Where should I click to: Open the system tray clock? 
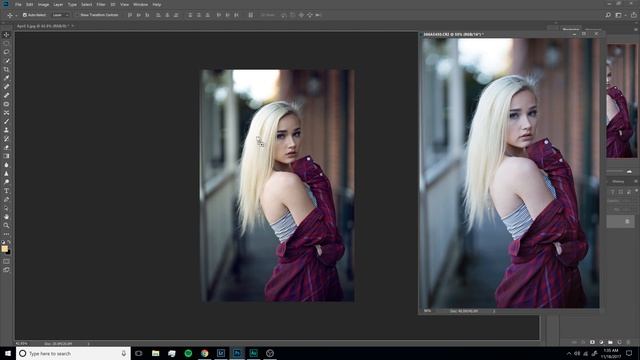pyautogui.click(x=611, y=353)
